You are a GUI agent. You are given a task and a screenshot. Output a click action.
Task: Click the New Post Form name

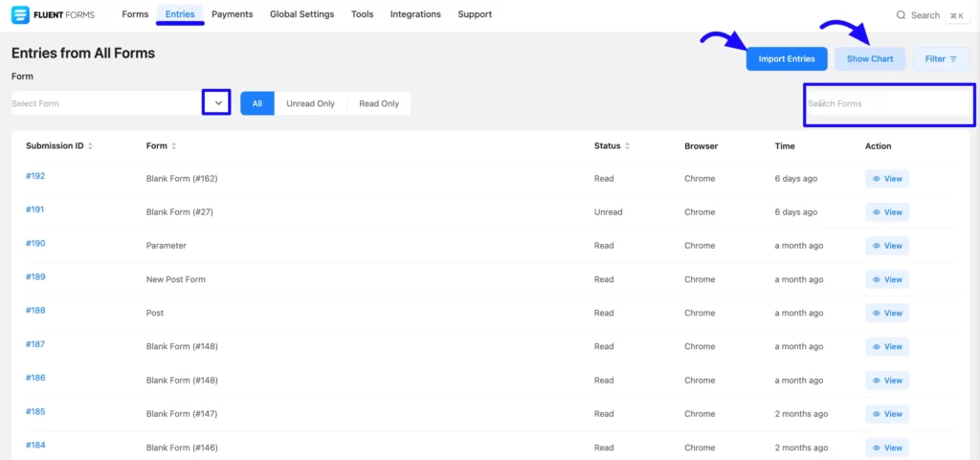[x=176, y=279]
